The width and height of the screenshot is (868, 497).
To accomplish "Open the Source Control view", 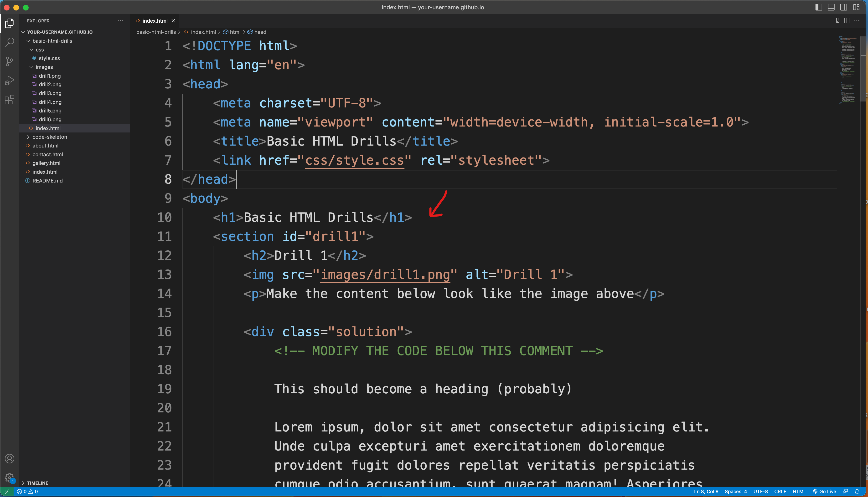I will click(10, 61).
